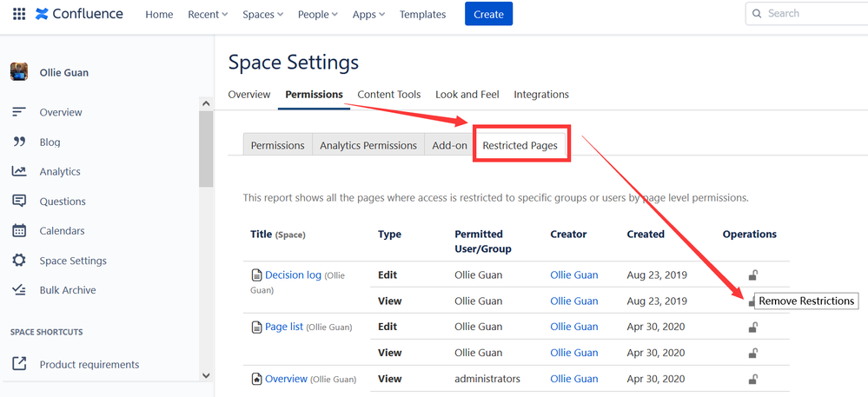Open Bulk Archive in the sidebar
This screenshot has height=397, width=868.
pyautogui.click(x=68, y=290)
